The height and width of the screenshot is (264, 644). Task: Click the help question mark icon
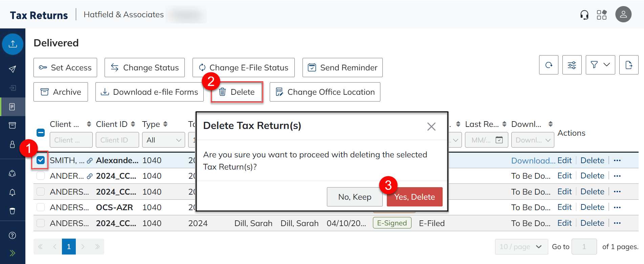click(x=13, y=236)
